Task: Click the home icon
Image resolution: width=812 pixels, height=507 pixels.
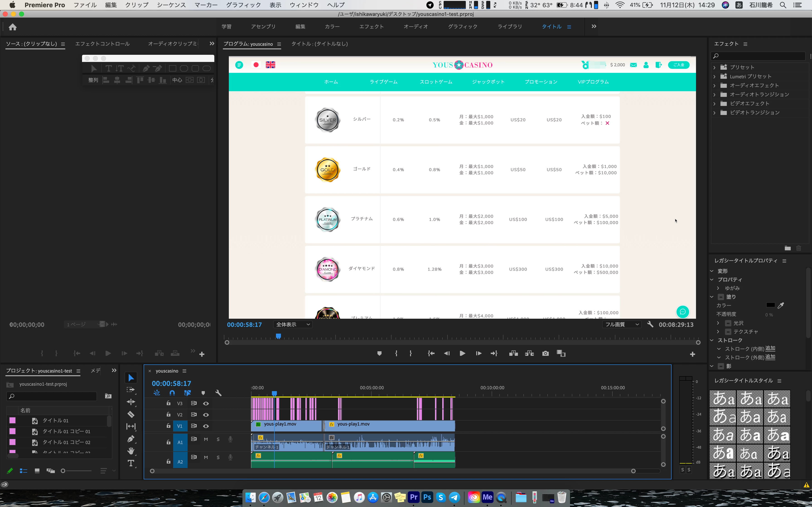Action: point(13,27)
